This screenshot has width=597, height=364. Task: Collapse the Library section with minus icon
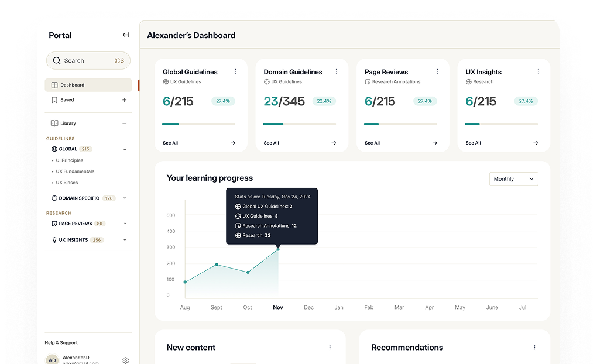124,123
